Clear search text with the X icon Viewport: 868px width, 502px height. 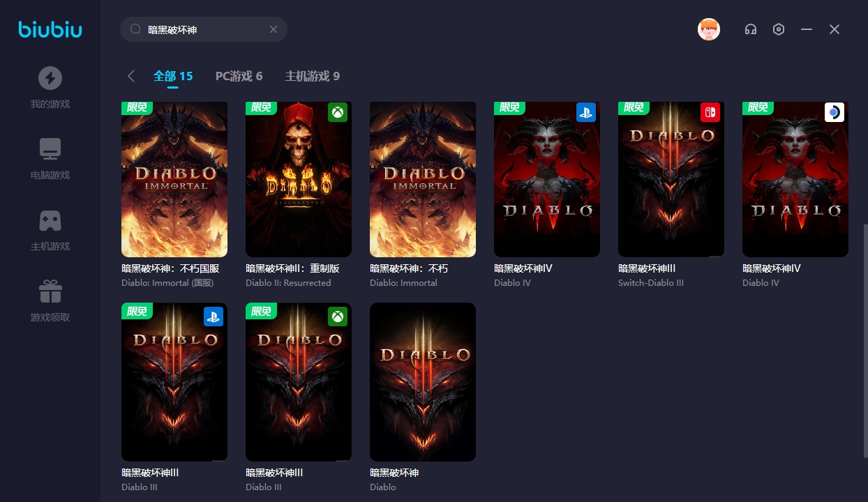tap(274, 29)
